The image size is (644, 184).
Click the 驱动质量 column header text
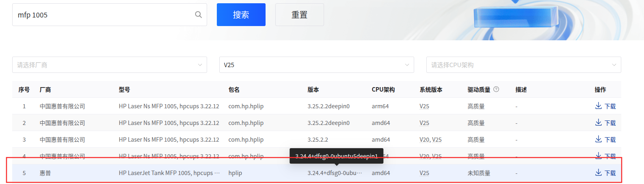[479, 90]
